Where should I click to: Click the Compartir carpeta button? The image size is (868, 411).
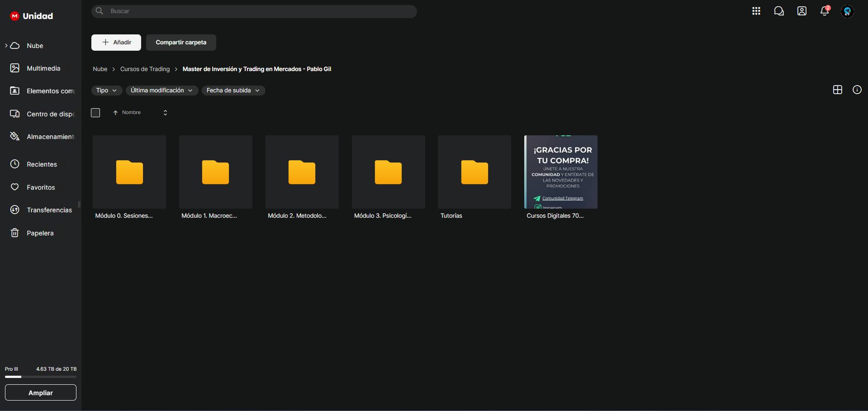click(x=181, y=43)
